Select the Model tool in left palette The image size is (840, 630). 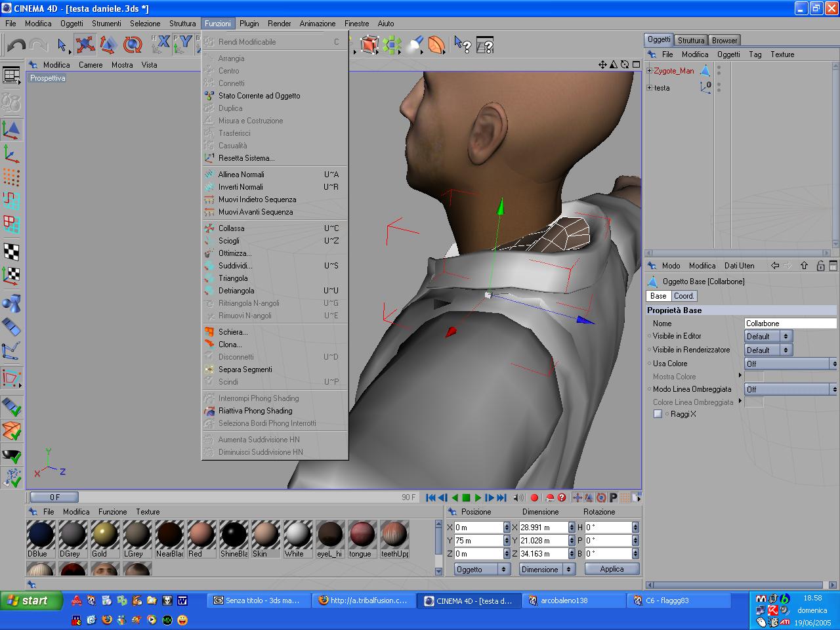pyautogui.click(x=11, y=129)
